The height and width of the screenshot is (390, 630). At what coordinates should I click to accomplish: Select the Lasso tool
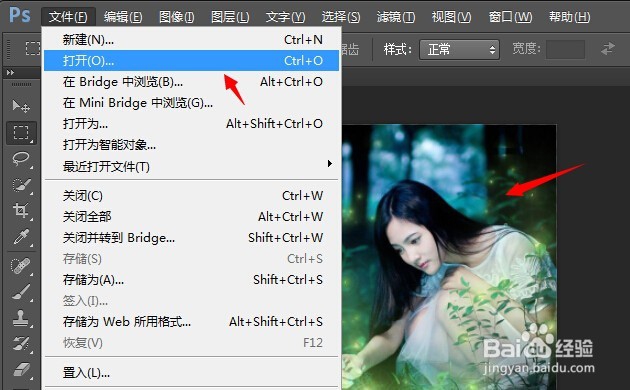21,159
